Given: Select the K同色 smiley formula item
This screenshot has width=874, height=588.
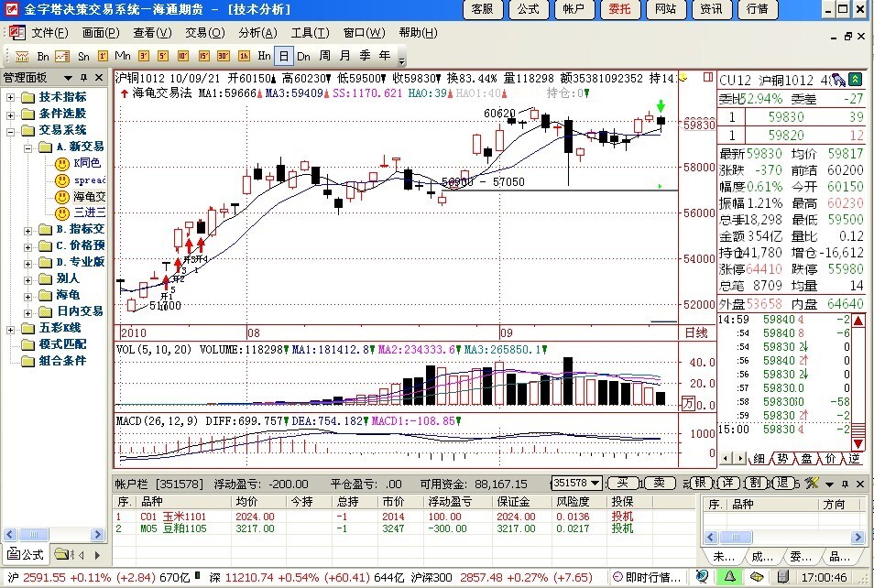Looking at the screenshot, I should (79, 163).
